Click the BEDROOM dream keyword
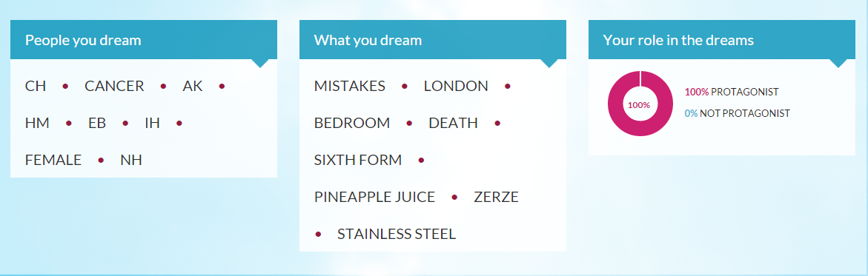Image resolution: width=868 pixels, height=276 pixels. tap(352, 124)
